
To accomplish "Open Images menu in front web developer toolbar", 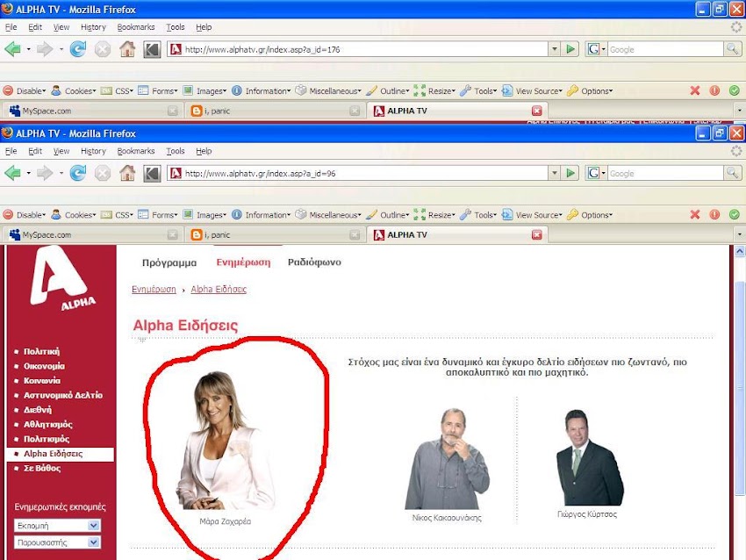I will [204, 215].
